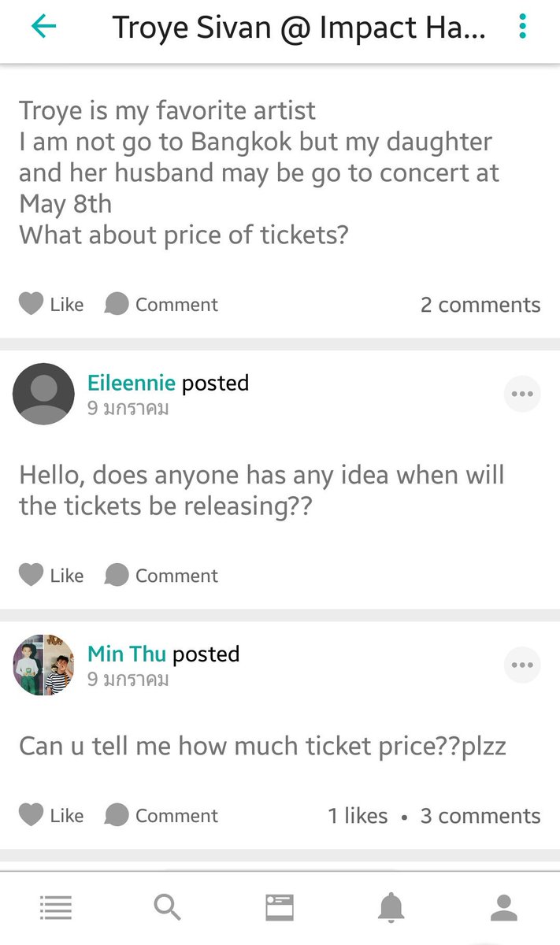Viewport: 560px width, 945px height.
Task: Tap the back arrow in header
Action: [43, 26]
